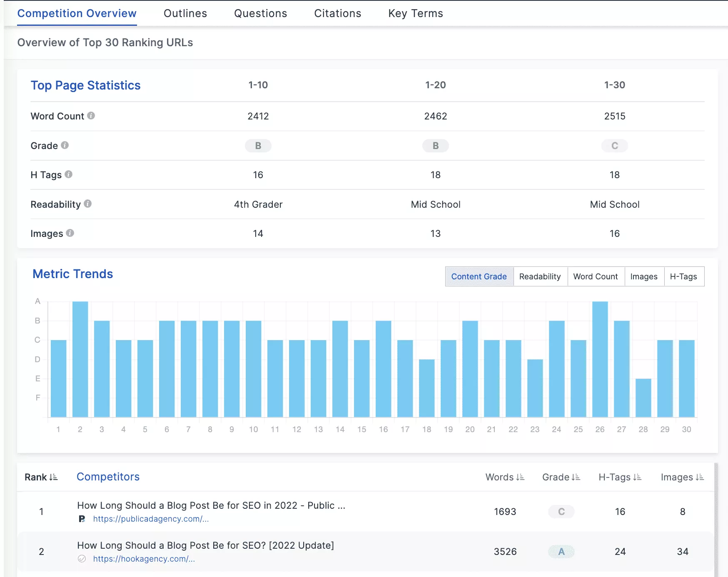Open the hookagency.com URL link

point(145,559)
